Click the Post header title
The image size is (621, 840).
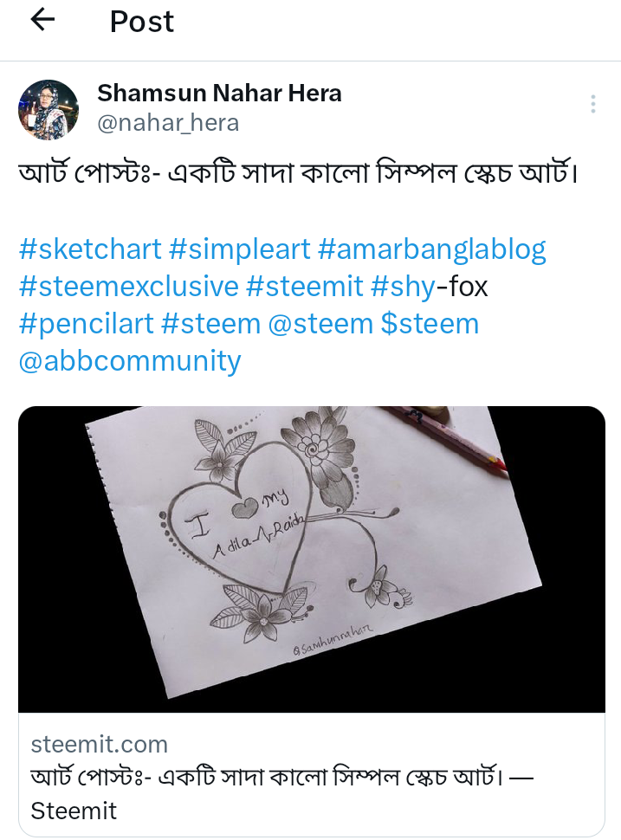[x=142, y=22]
